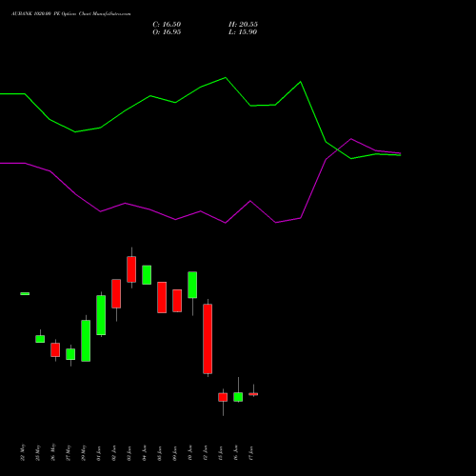Click the 16 Jun date label
476x476 pixels.
(236, 452)
